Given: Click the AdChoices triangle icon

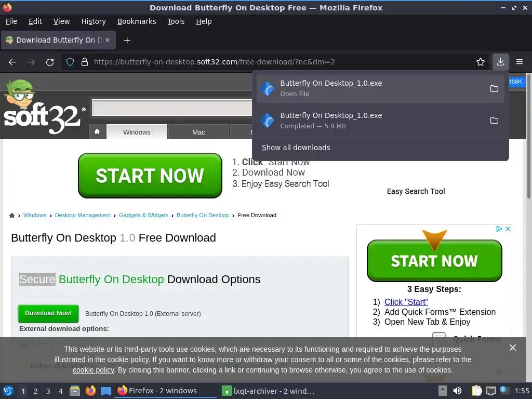Looking at the screenshot, I should click(x=499, y=229).
